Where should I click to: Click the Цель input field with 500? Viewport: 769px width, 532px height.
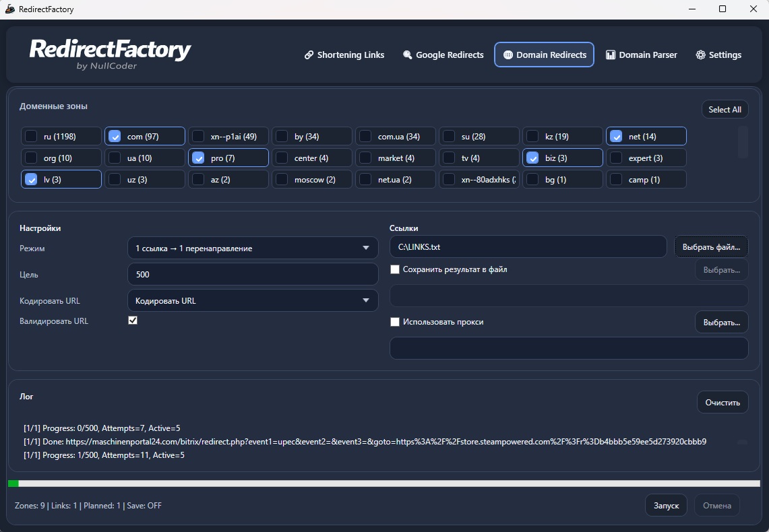252,275
